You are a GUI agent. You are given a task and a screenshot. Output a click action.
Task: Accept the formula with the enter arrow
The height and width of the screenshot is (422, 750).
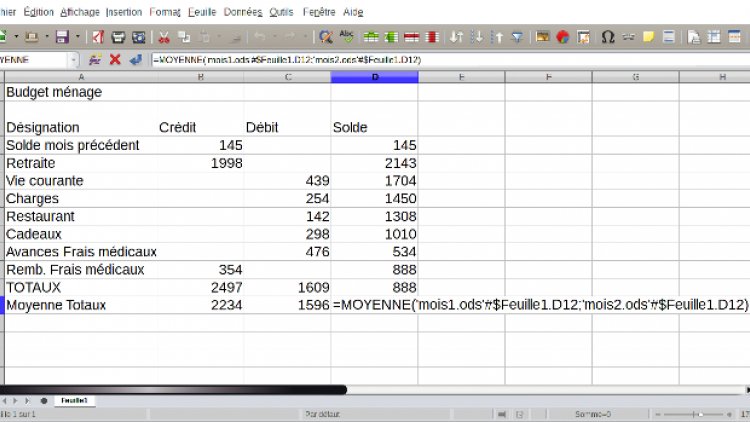(134, 60)
